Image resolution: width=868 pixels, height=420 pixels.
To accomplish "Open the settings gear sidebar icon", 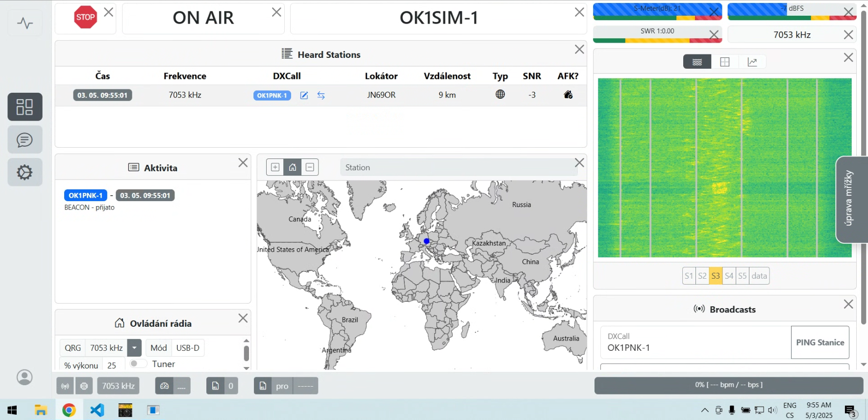I will [25, 172].
